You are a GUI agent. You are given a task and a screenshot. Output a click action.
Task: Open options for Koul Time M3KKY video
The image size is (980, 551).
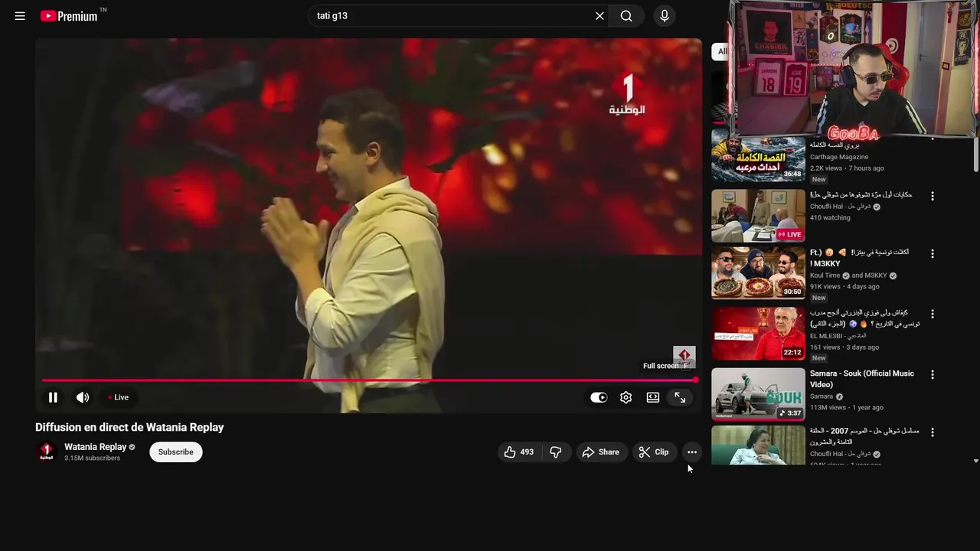(933, 253)
